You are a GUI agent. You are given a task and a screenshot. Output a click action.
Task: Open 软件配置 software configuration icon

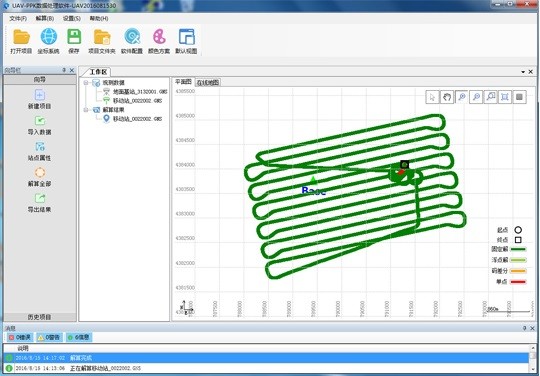(132, 41)
